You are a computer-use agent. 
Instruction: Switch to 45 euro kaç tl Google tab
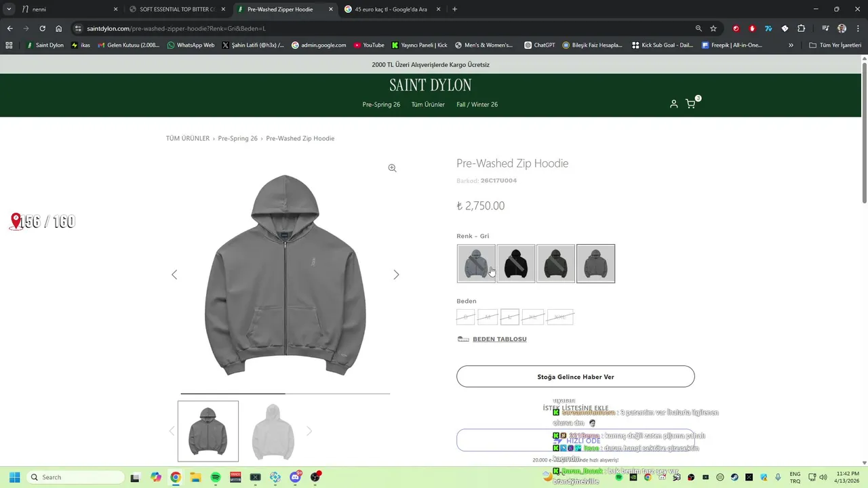pos(393,9)
